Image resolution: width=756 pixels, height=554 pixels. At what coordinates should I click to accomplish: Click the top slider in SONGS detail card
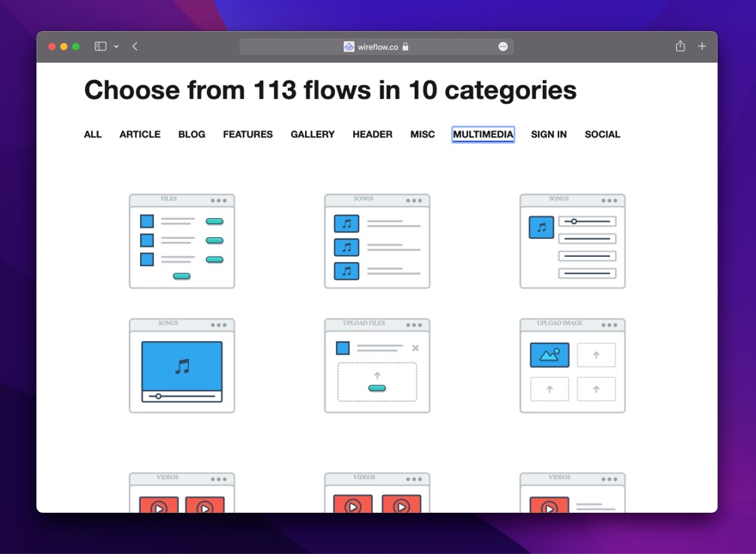click(x=588, y=222)
